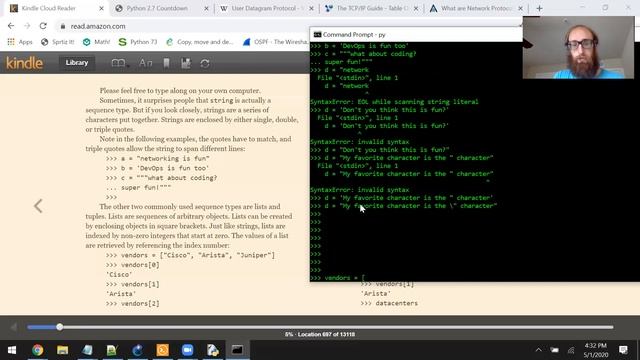
Task: Close the What are Network Protocols tab
Action: coord(520,8)
